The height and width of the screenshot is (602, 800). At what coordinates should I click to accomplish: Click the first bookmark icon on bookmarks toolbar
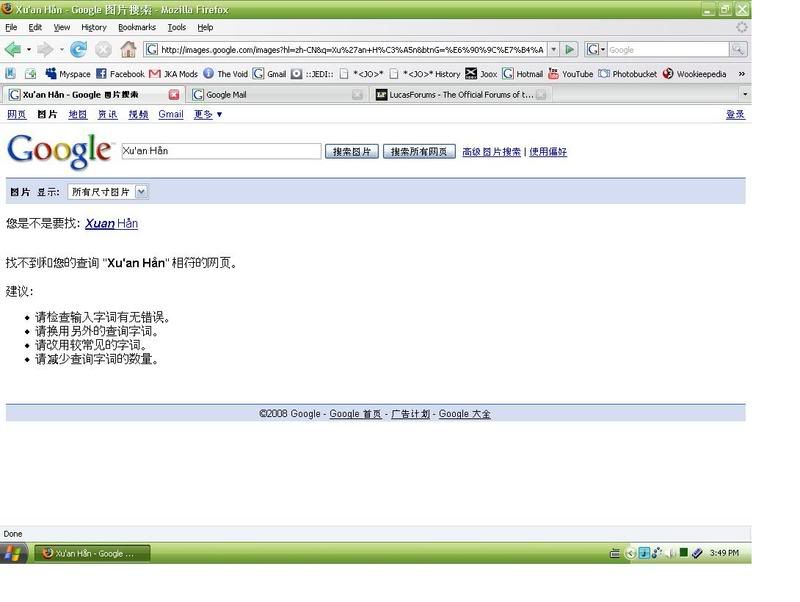coord(10,74)
